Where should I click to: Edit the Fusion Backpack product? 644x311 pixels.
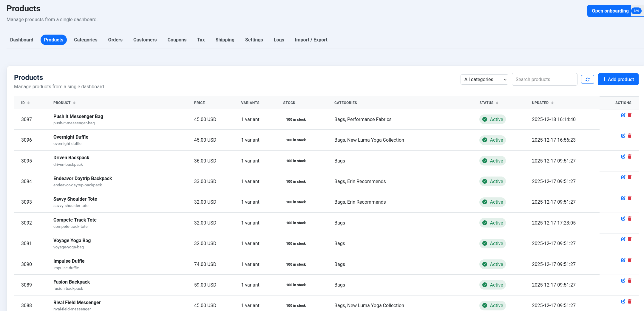pos(623,281)
